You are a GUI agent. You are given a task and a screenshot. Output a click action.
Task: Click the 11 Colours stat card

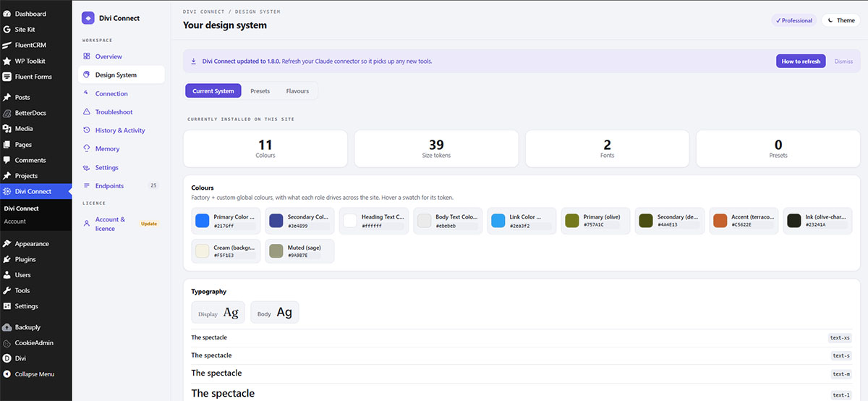pos(265,148)
